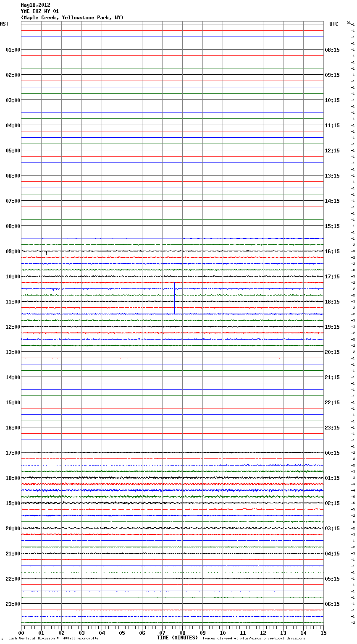Select the 21:00 MST time label
Screen dimensions: 357x644
pos(13,554)
